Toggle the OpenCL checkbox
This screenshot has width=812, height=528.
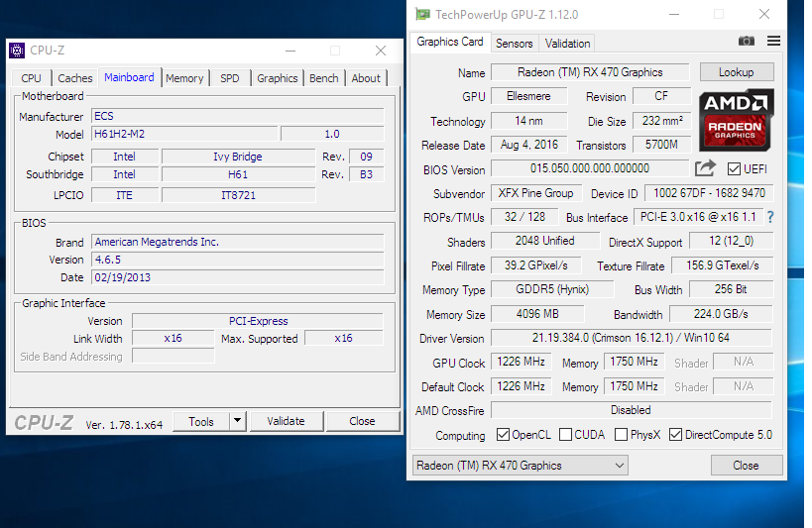click(x=503, y=434)
